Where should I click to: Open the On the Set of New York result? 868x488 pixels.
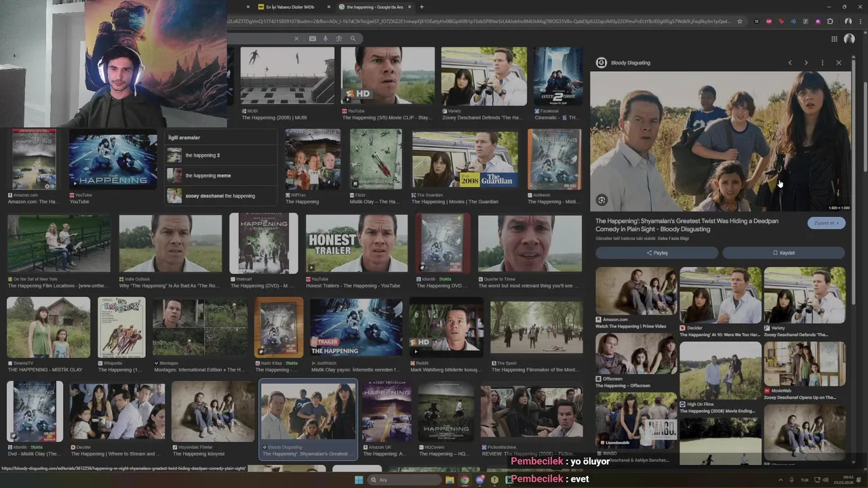click(58, 244)
